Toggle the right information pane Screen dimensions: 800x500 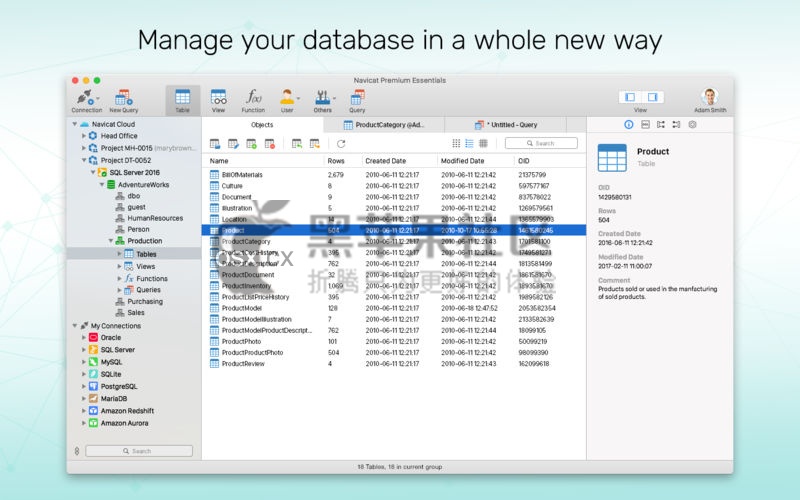(653, 97)
